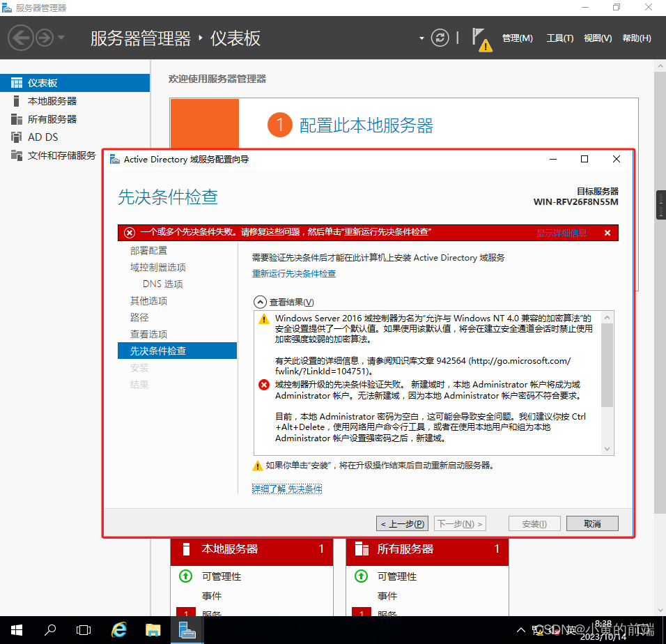This screenshot has height=644, width=666.
Task: Select 所有服务器 in the sidebar
Action: [x=75, y=119]
